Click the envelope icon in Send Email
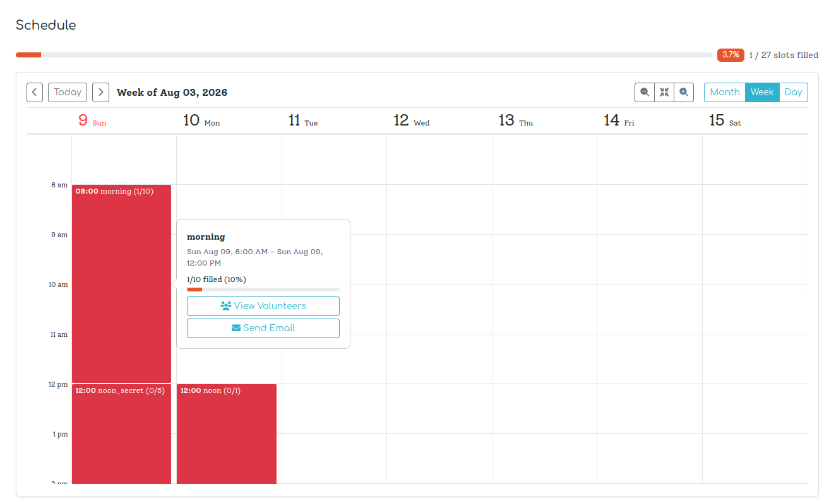The width and height of the screenshot is (829, 504). click(236, 328)
